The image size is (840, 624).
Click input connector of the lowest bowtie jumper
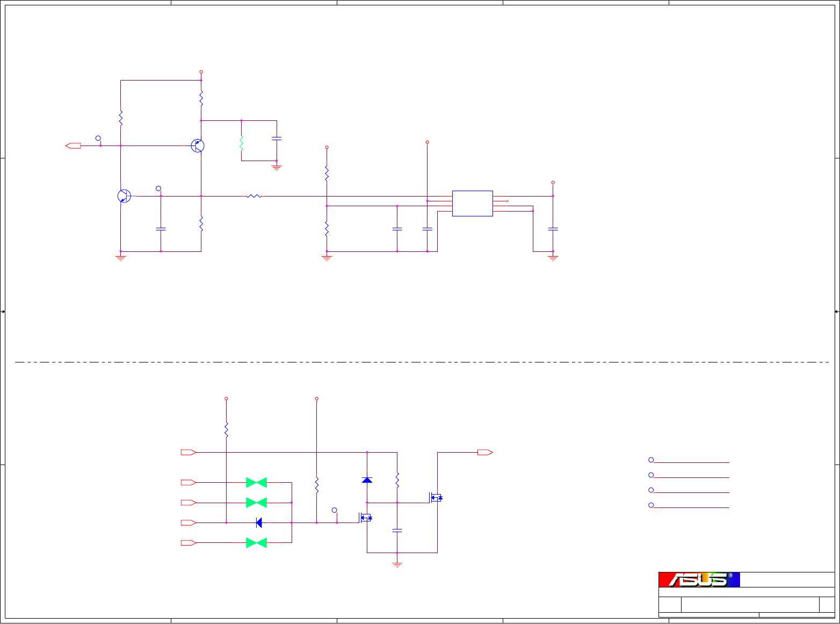[x=189, y=543]
